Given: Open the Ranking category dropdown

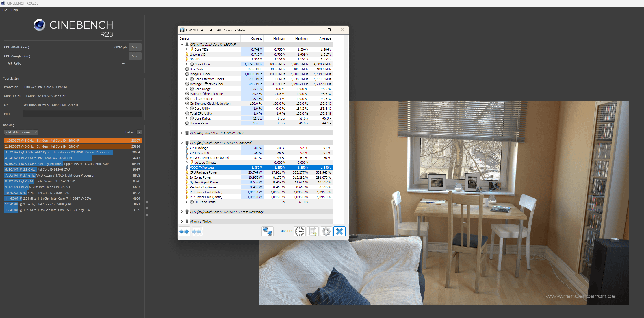Looking at the screenshot, I should [21, 132].
